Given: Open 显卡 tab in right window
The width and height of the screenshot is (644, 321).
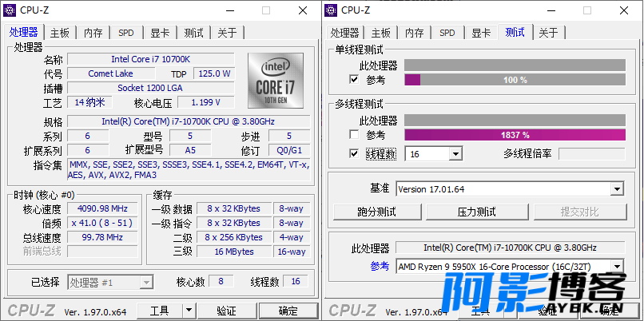Looking at the screenshot, I should click(481, 33).
